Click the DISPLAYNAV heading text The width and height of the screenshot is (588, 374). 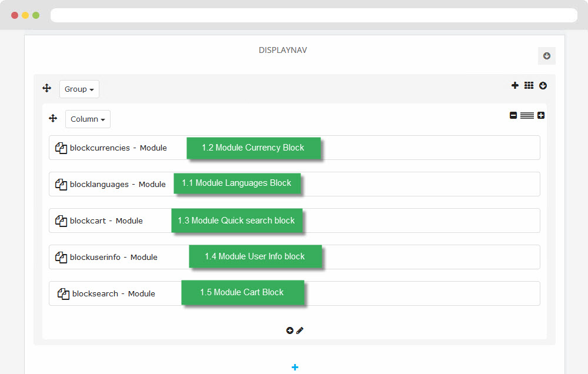[x=283, y=50]
